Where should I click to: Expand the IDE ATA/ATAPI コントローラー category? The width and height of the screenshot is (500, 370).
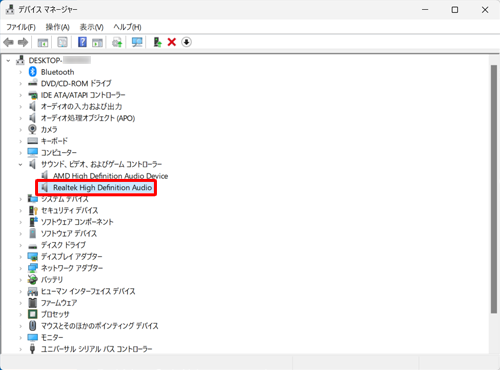pos(20,95)
